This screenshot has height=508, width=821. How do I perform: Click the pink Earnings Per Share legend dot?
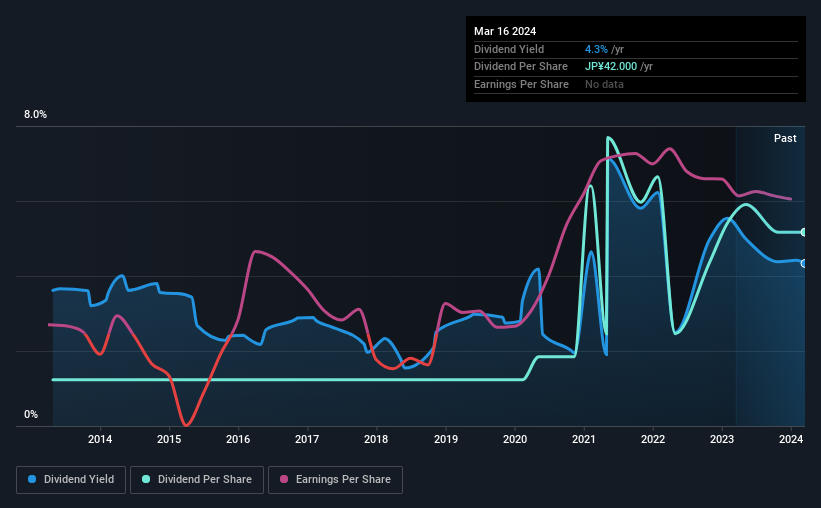pos(284,479)
